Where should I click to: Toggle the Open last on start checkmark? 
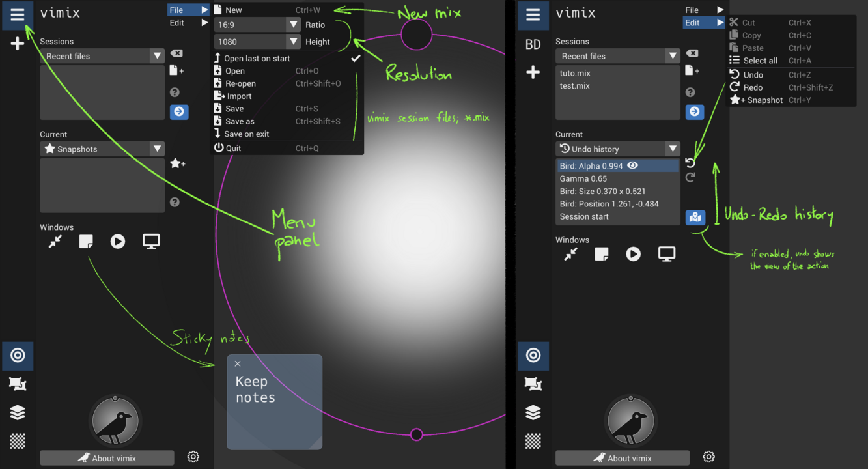tap(356, 58)
